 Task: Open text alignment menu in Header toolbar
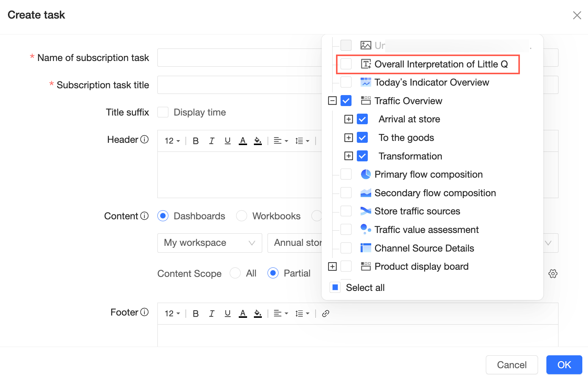(x=281, y=141)
